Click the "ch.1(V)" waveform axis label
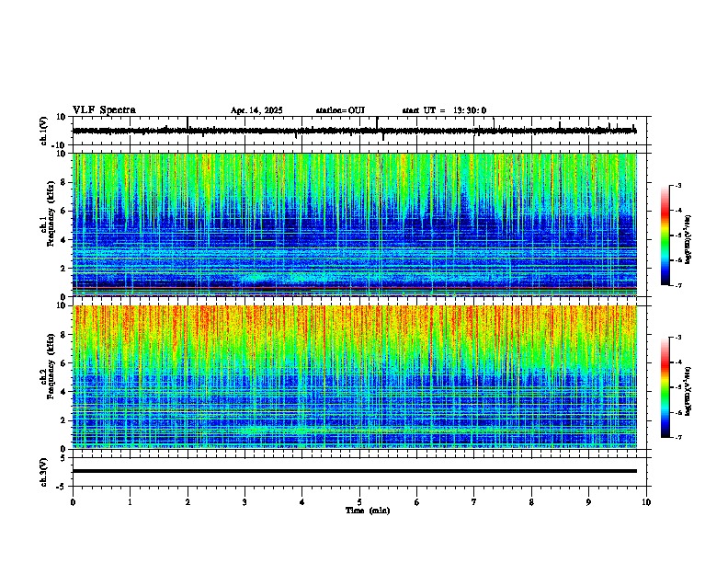728x563 pixels. coord(44,131)
